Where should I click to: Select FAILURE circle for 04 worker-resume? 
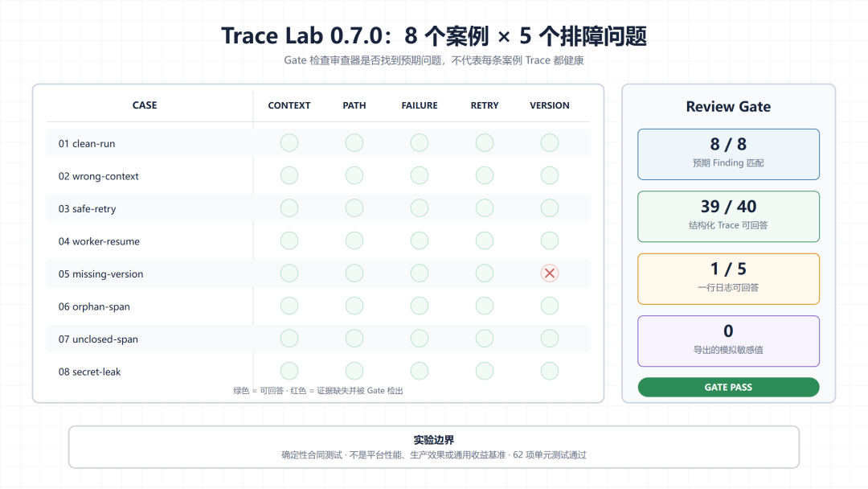(x=420, y=241)
